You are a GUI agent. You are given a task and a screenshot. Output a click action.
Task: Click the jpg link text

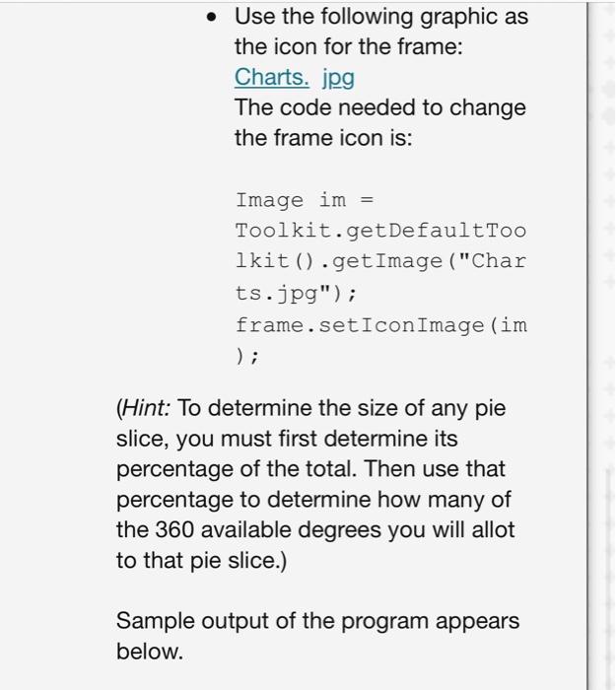(x=338, y=79)
